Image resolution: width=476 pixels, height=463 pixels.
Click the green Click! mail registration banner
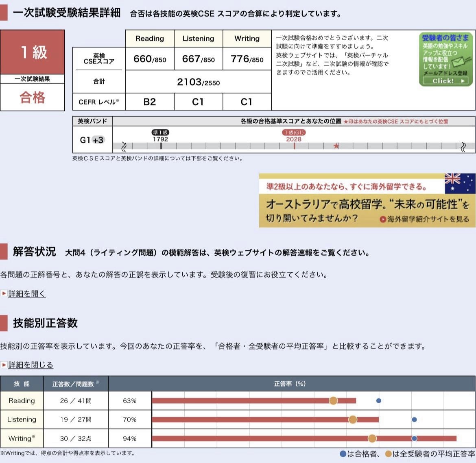[x=445, y=59]
